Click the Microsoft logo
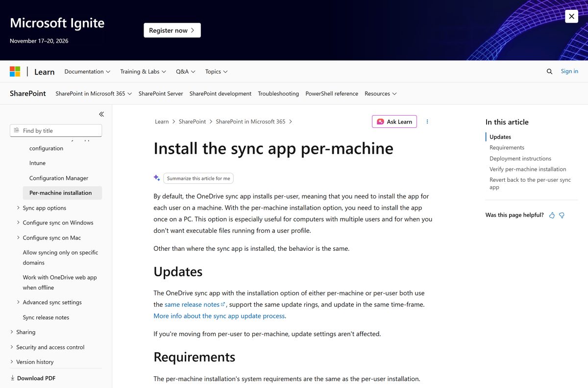 [x=15, y=72]
